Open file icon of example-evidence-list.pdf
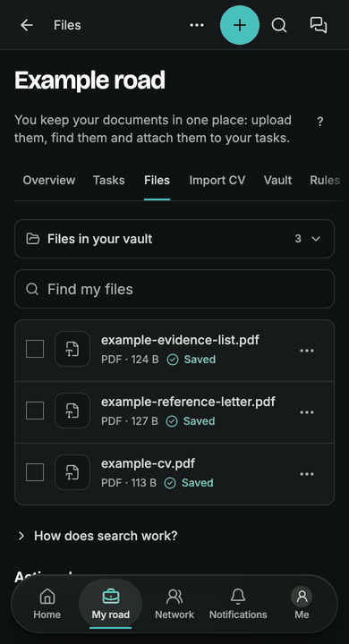 tap(72, 349)
